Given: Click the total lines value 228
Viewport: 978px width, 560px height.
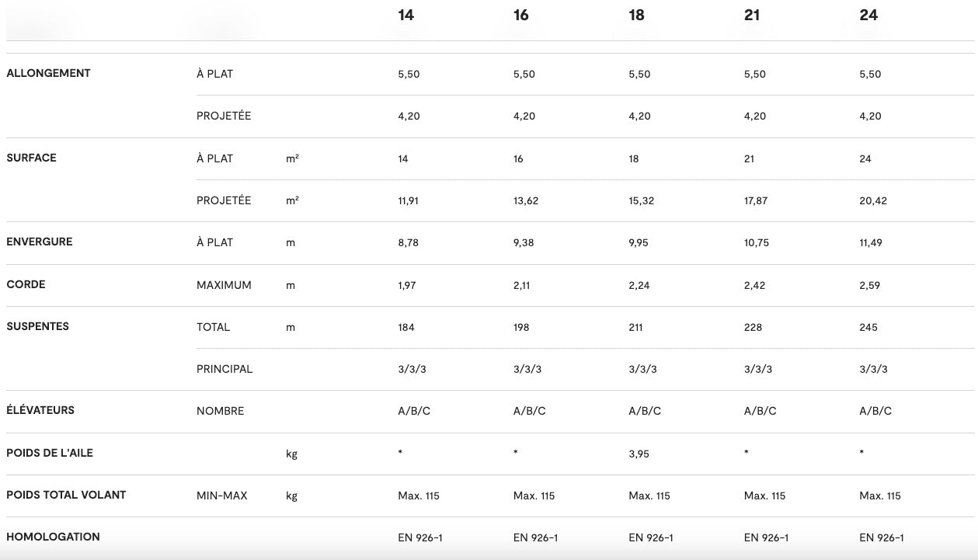Looking at the screenshot, I should (753, 327).
